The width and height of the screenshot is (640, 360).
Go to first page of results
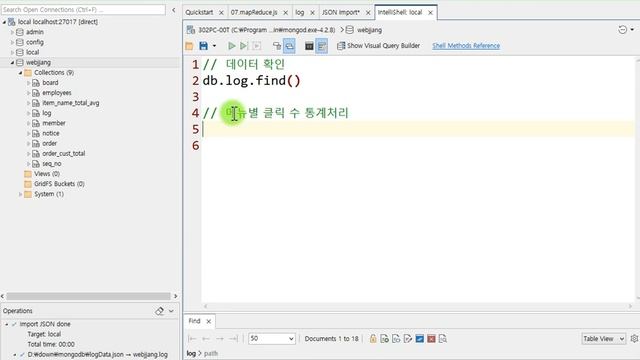coord(192,339)
